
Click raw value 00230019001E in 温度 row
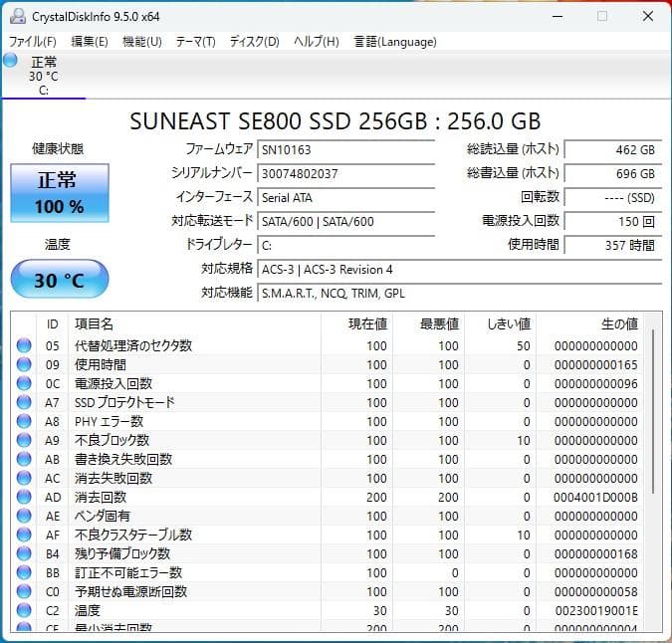tap(596, 610)
